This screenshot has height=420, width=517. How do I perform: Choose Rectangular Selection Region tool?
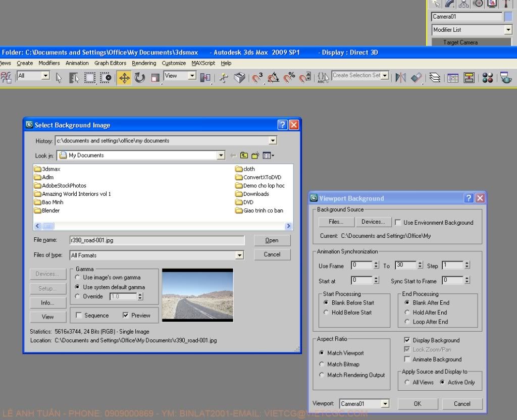pos(90,78)
